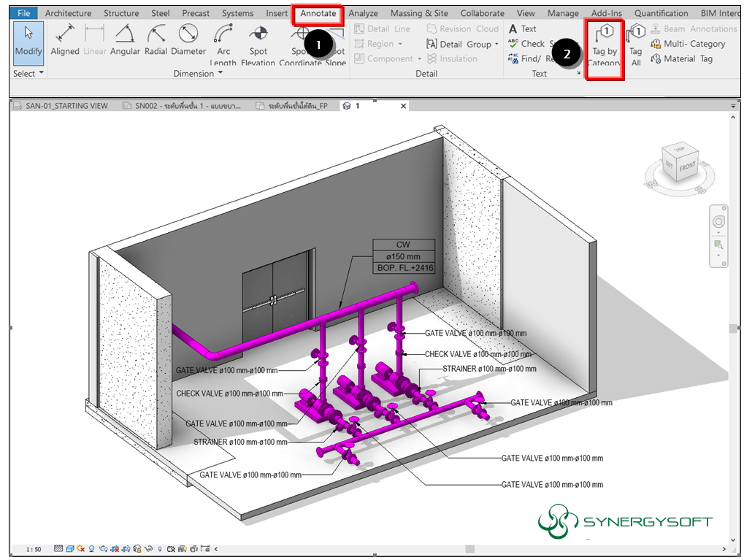Image resolution: width=744 pixels, height=560 pixels.
Task: Select the Text annotation tool
Action: point(523,29)
